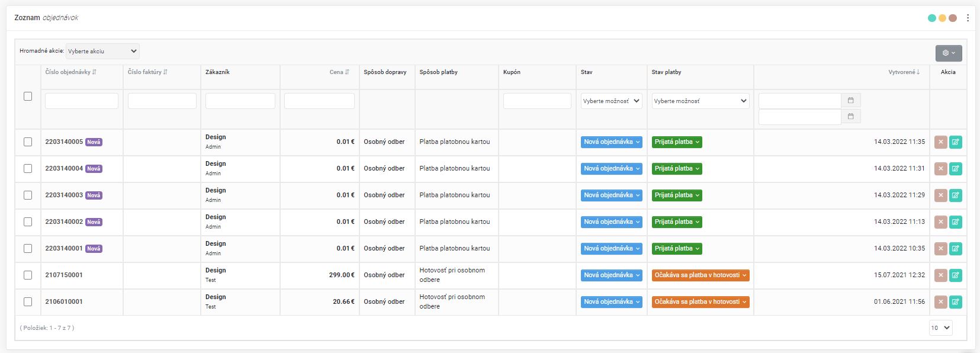Delete order 2106010001 with X icon
The height and width of the screenshot is (353, 980).
coord(940,302)
